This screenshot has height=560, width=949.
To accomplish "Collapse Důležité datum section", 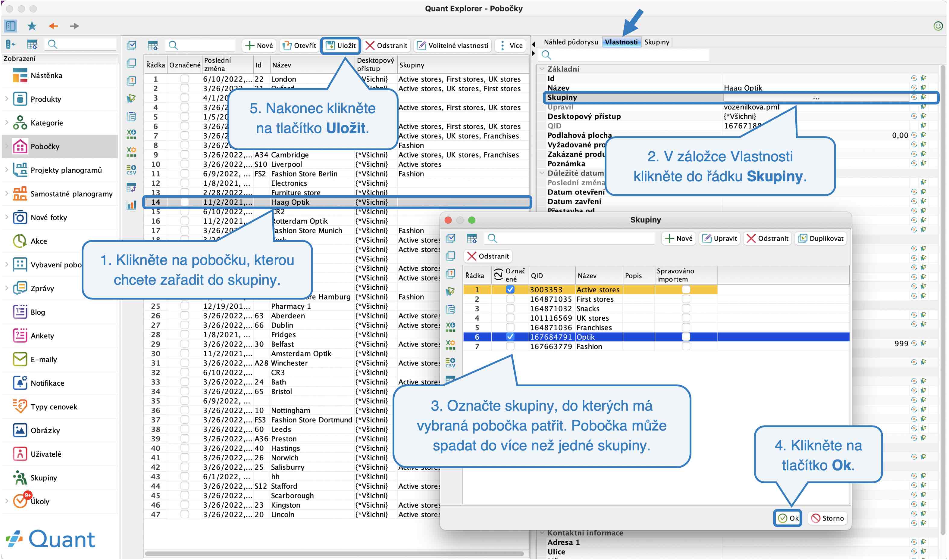I will pyautogui.click(x=542, y=173).
